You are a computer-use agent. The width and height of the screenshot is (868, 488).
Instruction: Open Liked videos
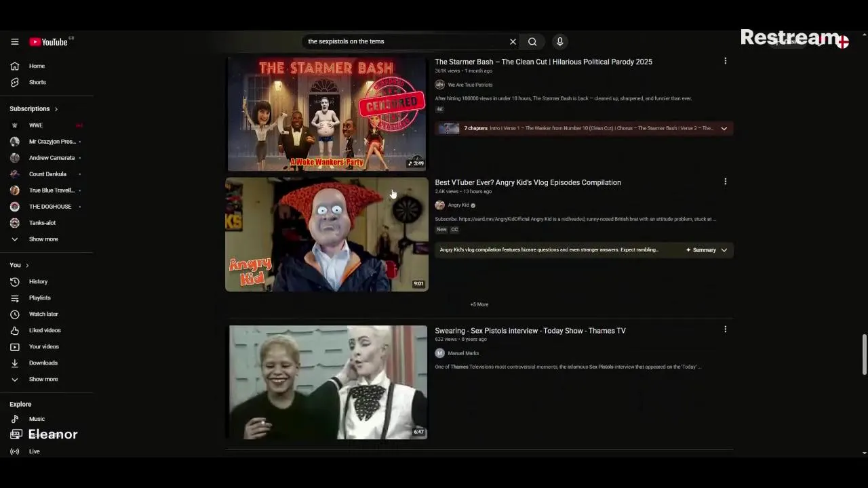coord(46,330)
